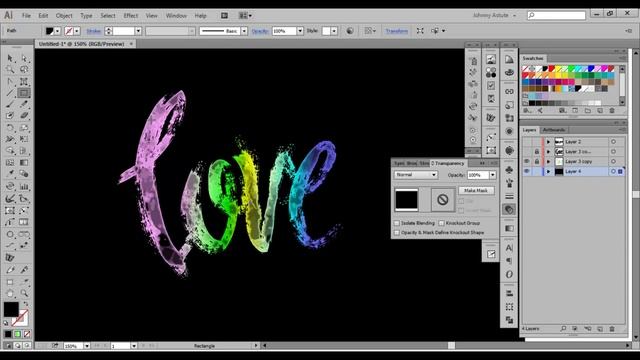Click the top search field
This screenshot has height=360, width=640.
click(x=556, y=15)
